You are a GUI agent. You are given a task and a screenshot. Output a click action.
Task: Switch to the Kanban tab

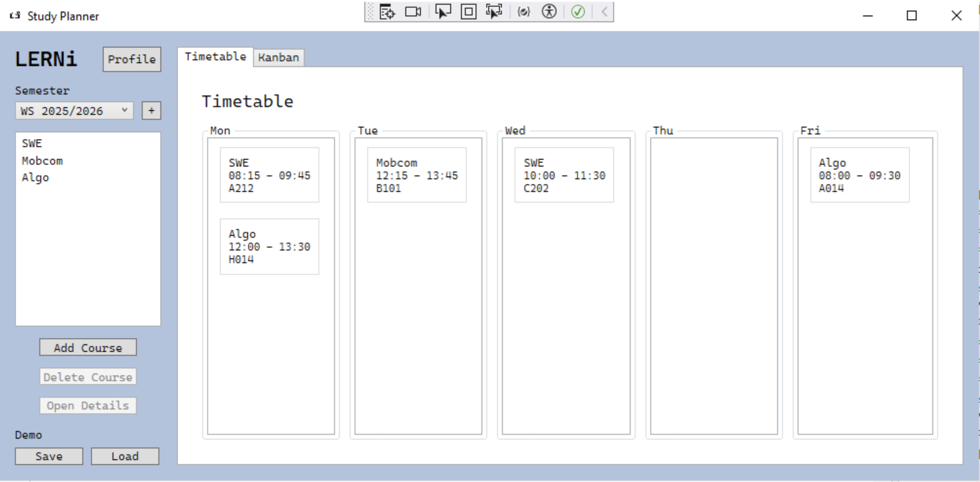(x=279, y=57)
